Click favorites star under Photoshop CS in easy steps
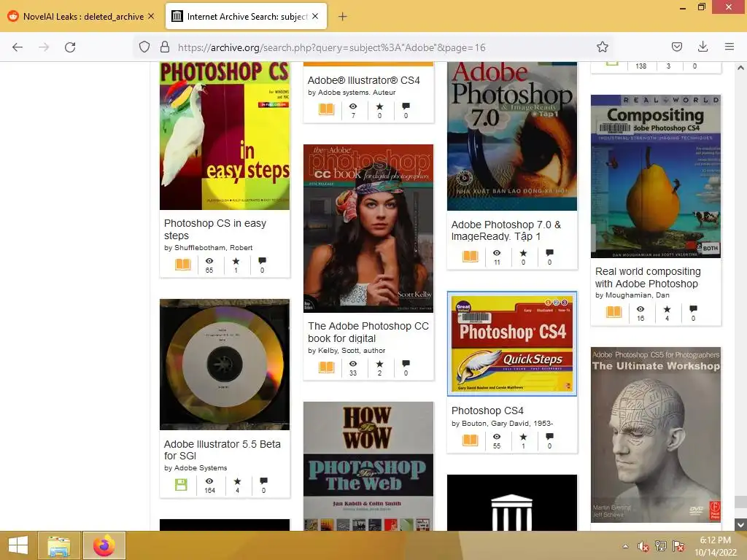The width and height of the screenshot is (747, 560). coord(236,261)
